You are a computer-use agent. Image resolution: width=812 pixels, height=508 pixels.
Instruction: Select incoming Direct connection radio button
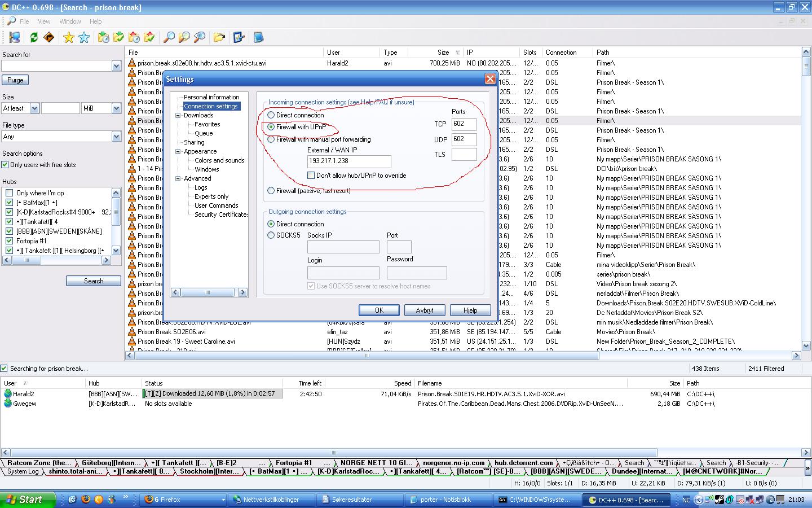pos(271,115)
